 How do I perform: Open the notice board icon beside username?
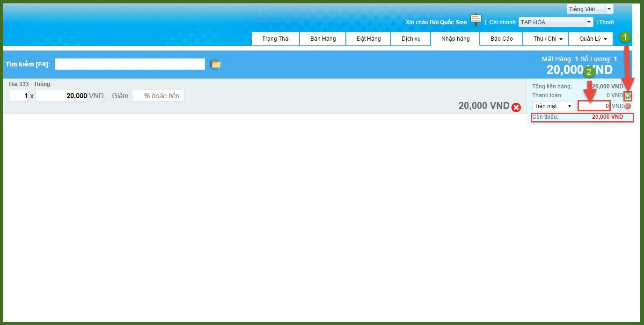[476, 20]
